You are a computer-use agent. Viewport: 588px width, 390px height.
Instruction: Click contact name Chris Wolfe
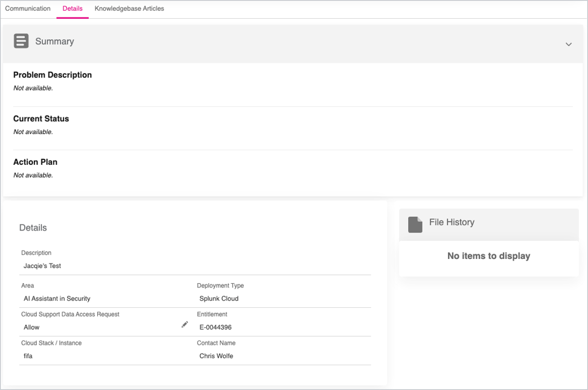[x=216, y=356]
